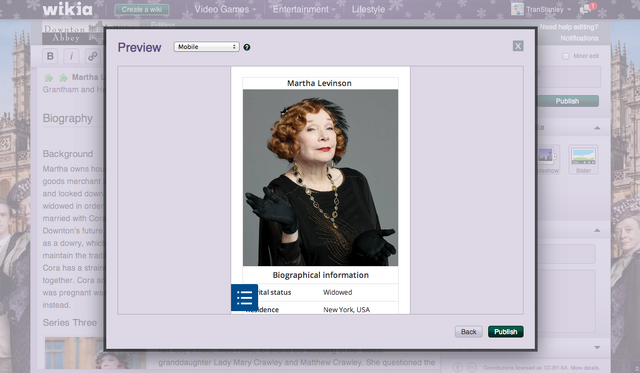Click the Biography heading in editor
640x373 pixels.
[68, 118]
